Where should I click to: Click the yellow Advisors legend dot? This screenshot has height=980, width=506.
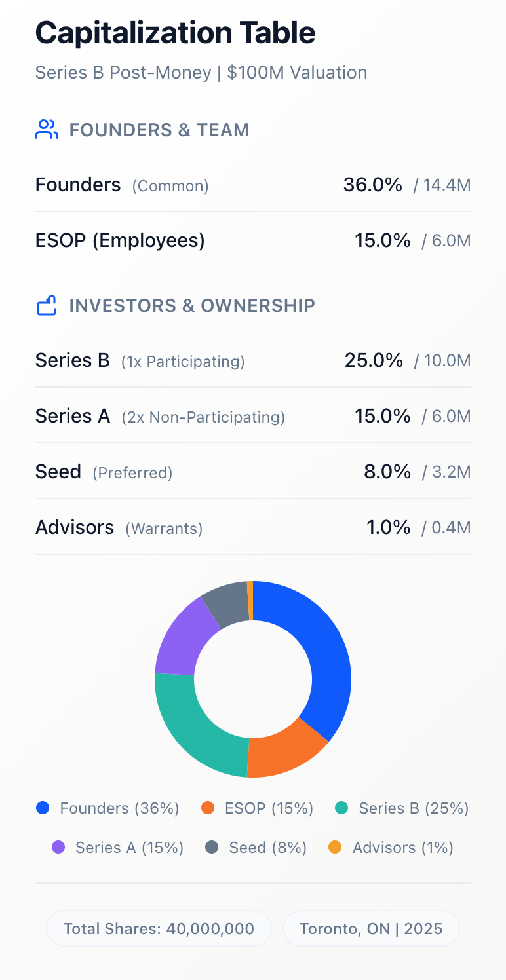tap(336, 848)
